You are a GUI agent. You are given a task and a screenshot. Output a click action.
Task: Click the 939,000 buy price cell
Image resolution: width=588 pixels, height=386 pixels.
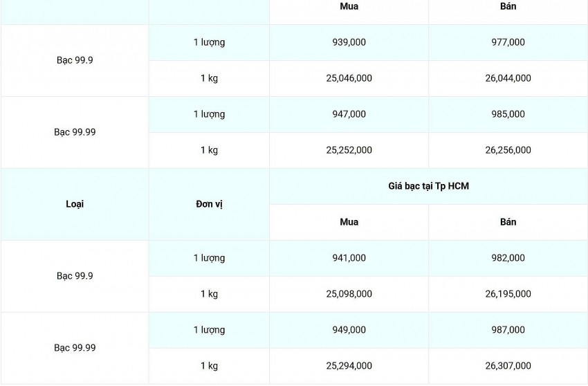pyautogui.click(x=349, y=42)
